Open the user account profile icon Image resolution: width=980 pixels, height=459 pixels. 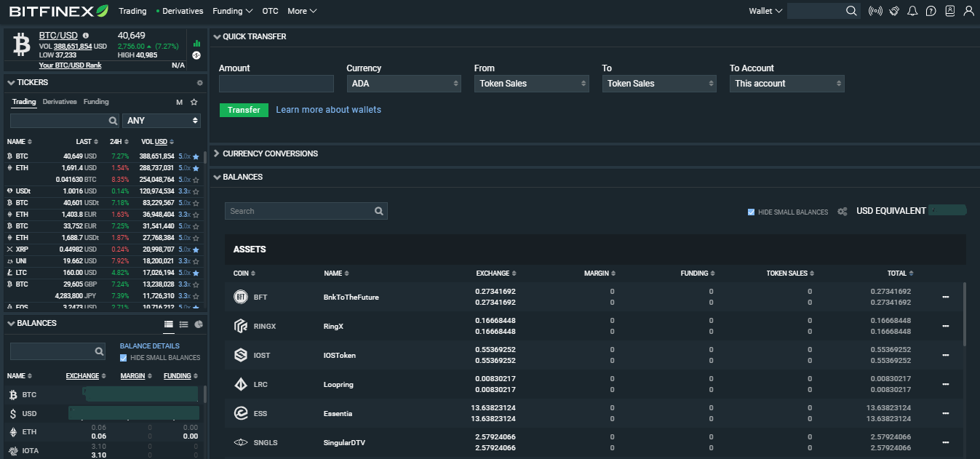(968, 11)
